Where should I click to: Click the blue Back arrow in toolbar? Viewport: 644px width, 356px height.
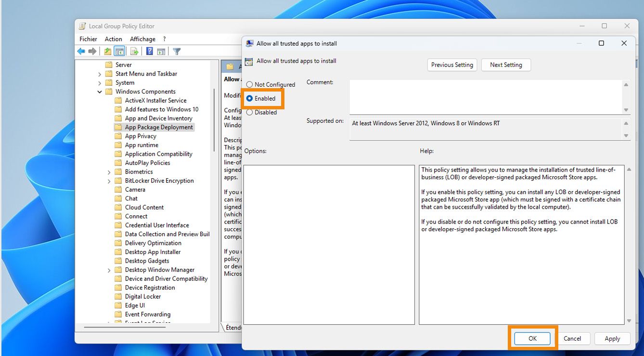click(81, 52)
